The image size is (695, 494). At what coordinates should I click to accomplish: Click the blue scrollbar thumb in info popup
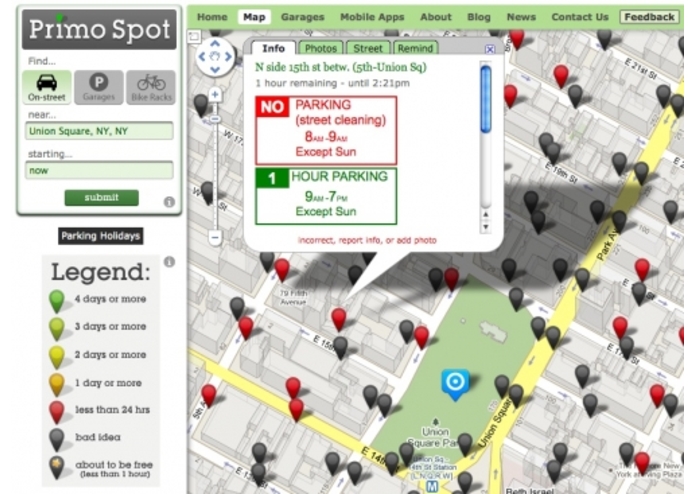point(486,99)
